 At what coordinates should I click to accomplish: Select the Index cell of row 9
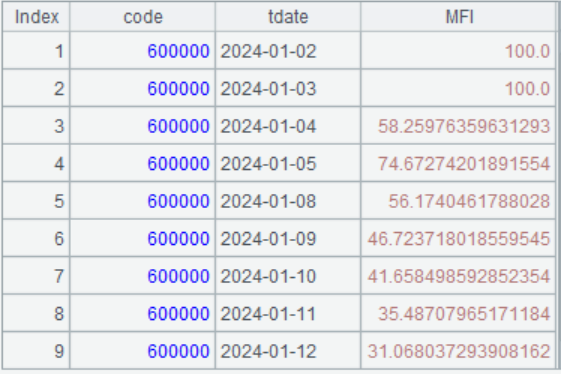coord(36,351)
